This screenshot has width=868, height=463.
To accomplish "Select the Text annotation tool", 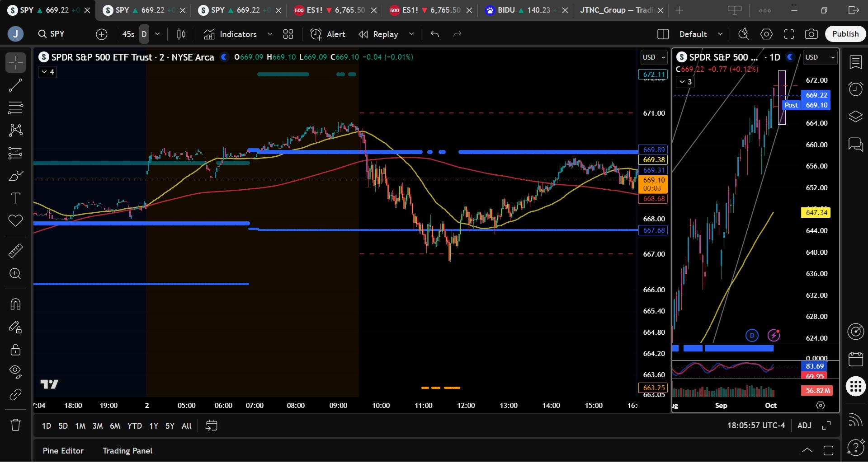I will click(15, 198).
